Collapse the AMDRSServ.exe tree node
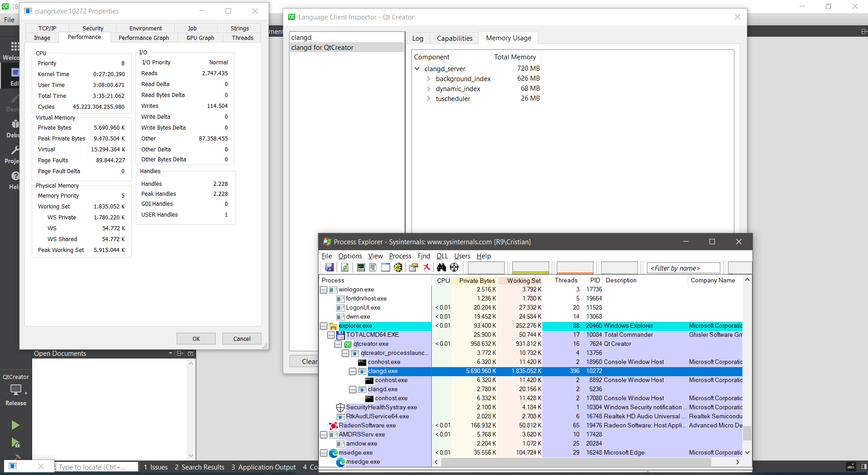Screen dimensions: 868x475 (324, 435)
